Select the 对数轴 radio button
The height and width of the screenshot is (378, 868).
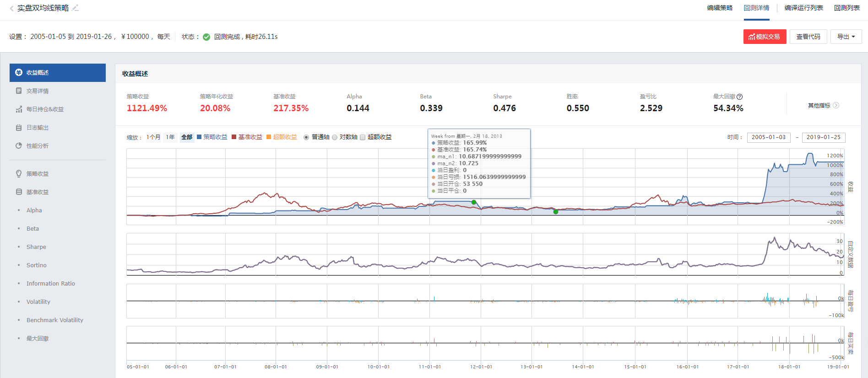(335, 137)
